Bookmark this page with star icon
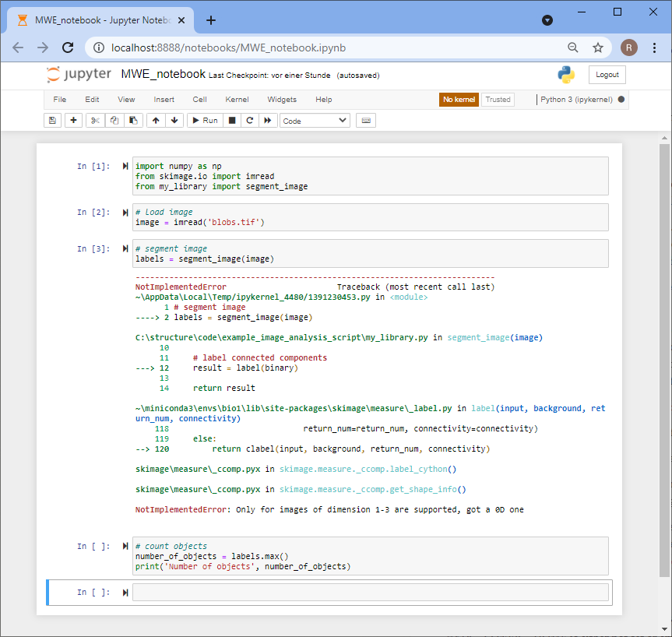Screen dimensions: 672x637 click(598, 48)
